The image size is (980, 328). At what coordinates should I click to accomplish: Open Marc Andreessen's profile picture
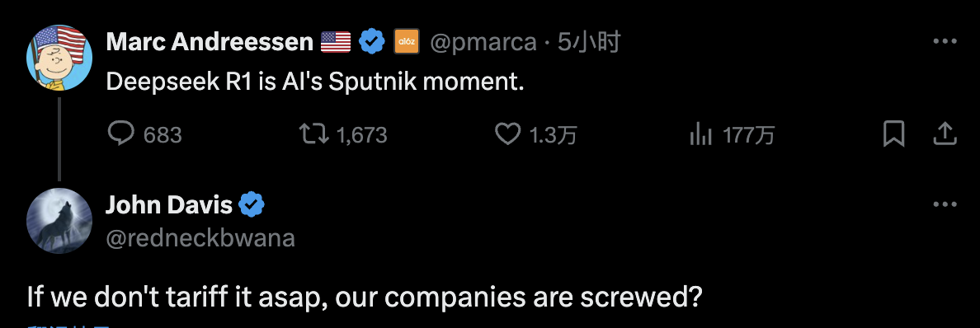click(x=59, y=58)
